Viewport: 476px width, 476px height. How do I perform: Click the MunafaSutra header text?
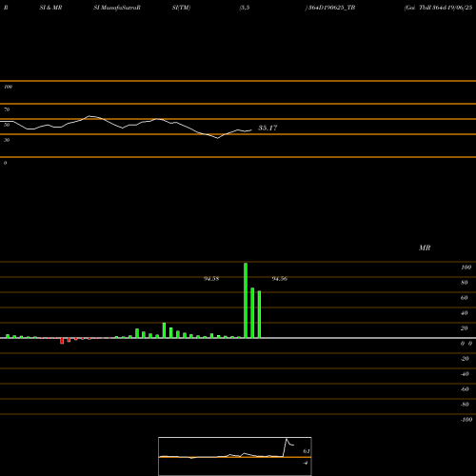click(117, 8)
